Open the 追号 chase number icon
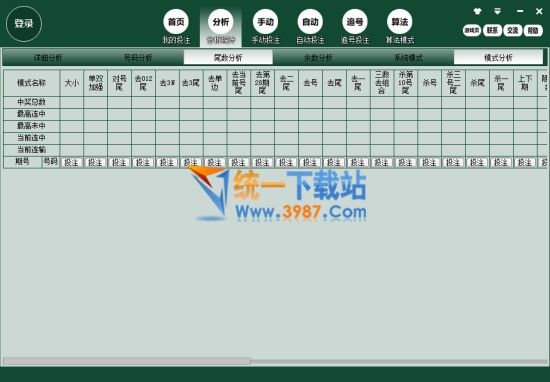 point(355,22)
